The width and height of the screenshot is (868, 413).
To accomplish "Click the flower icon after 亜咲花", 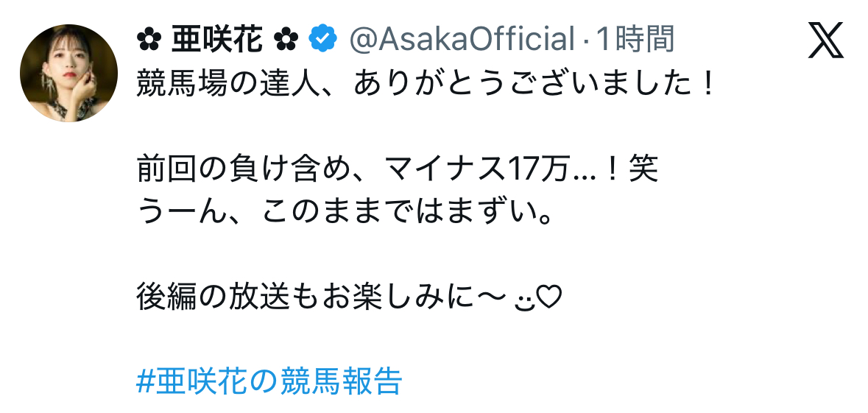I will [x=286, y=40].
